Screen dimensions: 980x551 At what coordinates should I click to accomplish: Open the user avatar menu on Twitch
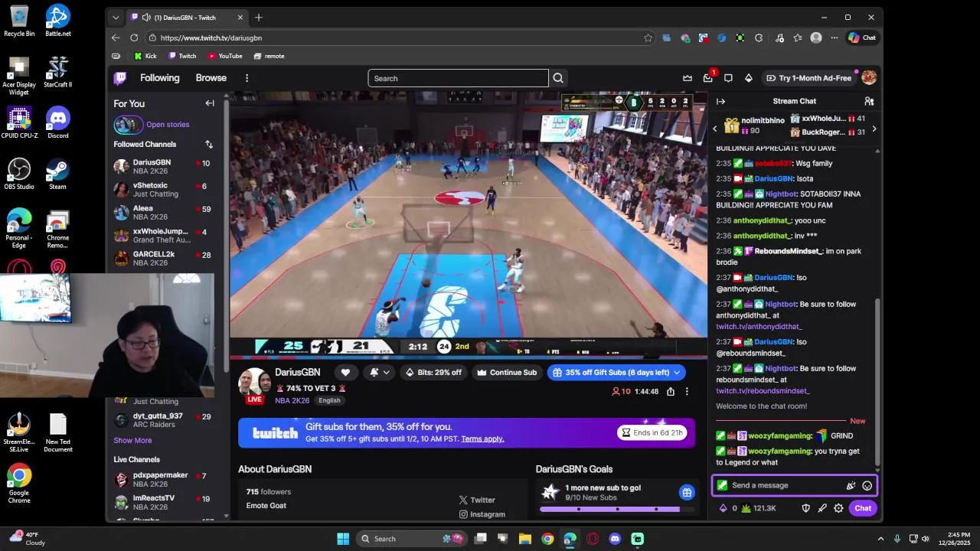(x=869, y=78)
